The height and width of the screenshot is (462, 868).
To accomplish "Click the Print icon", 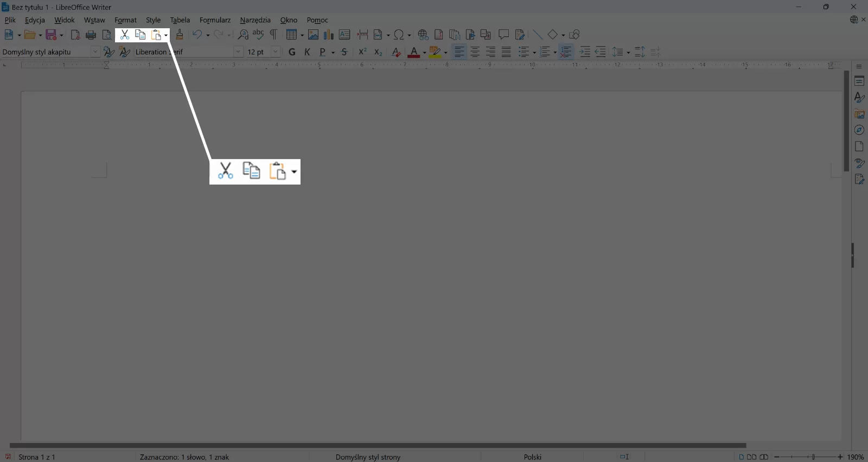I will [91, 35].
